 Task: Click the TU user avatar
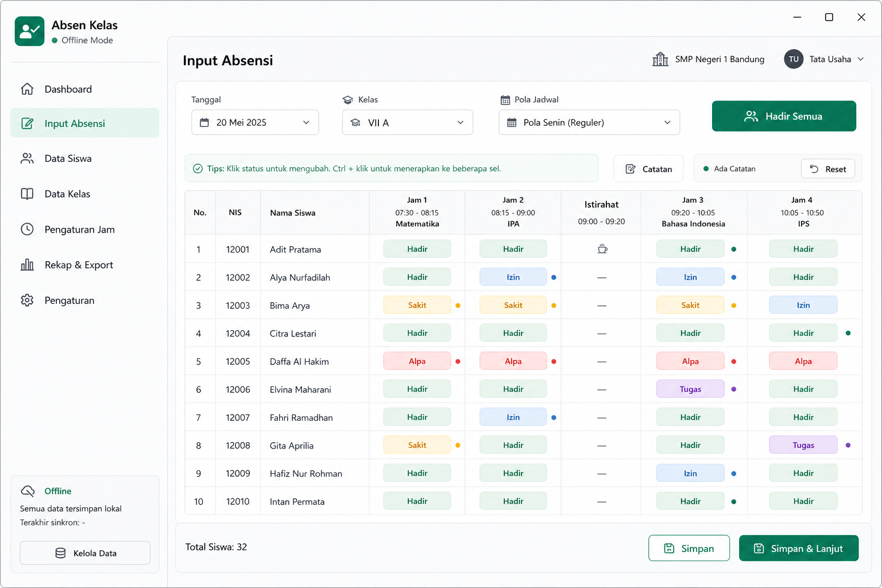pos(794,59)
